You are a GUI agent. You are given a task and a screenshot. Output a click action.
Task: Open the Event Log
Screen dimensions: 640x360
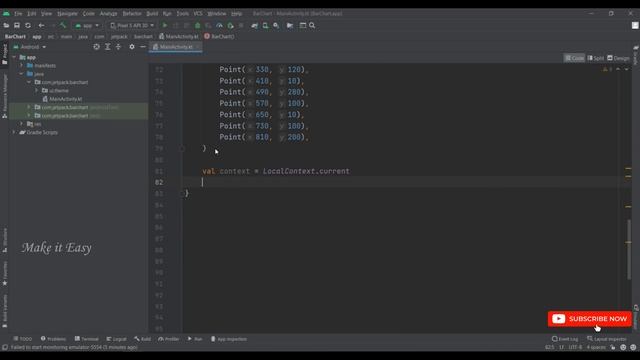pos(565,339)
